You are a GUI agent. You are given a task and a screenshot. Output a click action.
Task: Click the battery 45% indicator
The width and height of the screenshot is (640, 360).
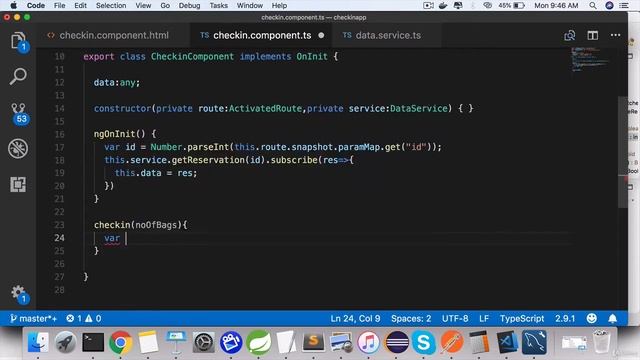pyautogui.click(x=511, y=5)
